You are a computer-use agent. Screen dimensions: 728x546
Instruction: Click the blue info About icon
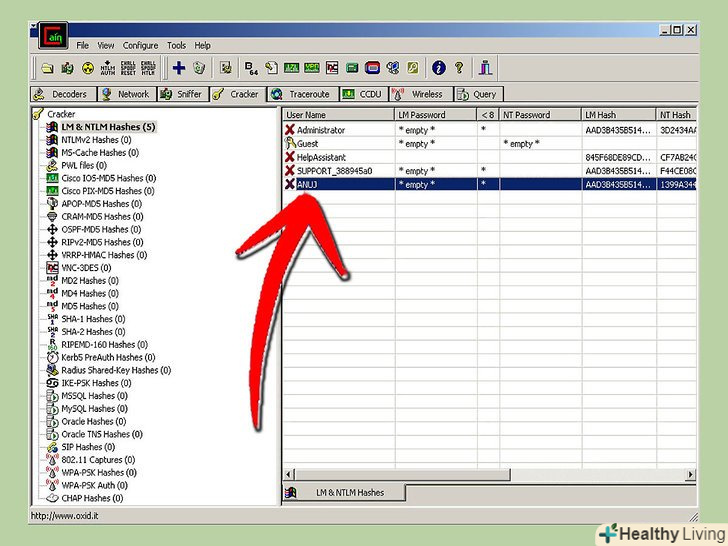438,68
